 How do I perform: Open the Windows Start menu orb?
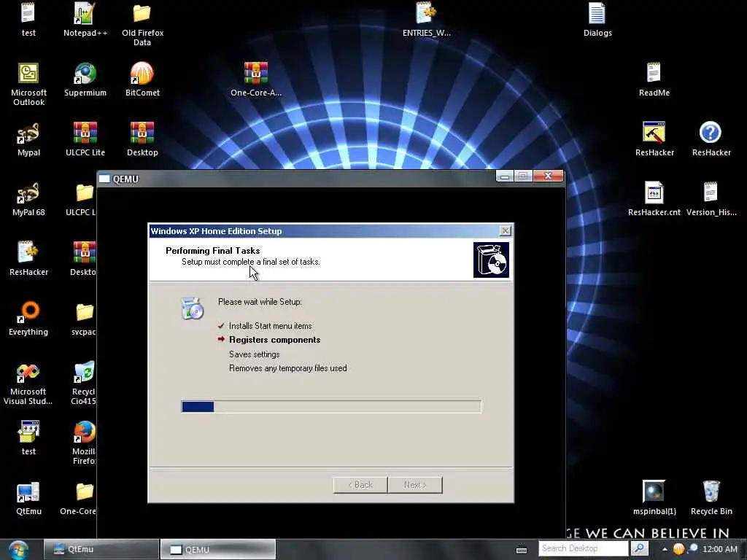click(x=18, y=550)
